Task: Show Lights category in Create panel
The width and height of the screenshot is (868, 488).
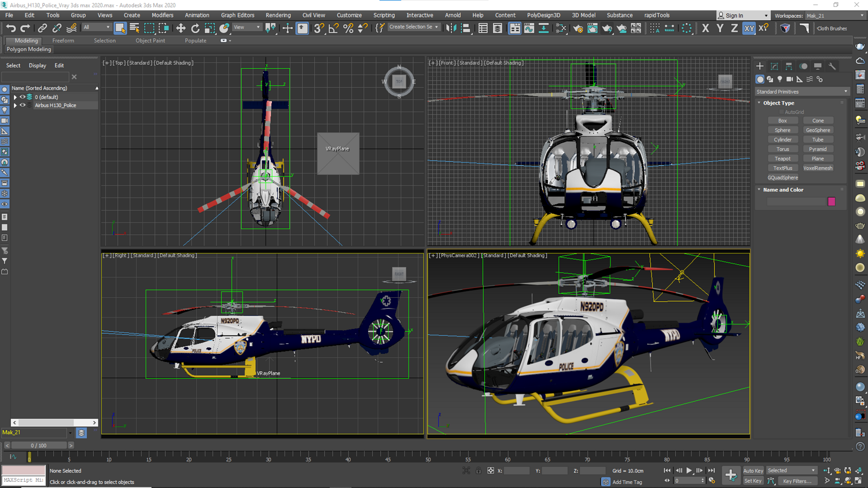Action: click(780, 79)
